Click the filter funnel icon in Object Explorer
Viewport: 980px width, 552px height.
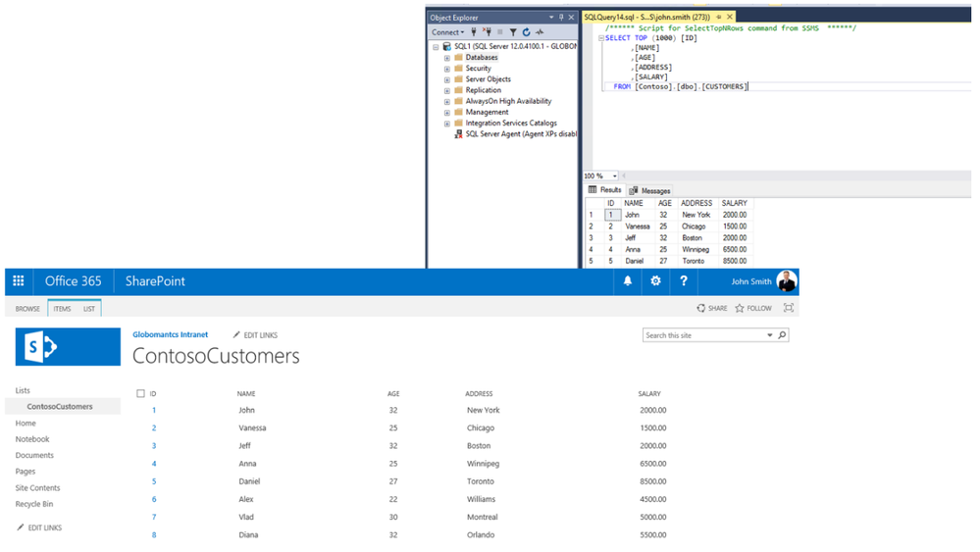click(x=513, y=31)
